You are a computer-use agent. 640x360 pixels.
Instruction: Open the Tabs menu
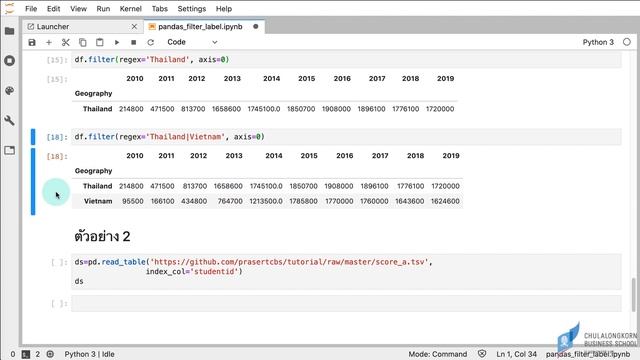(x=160, y=9)
